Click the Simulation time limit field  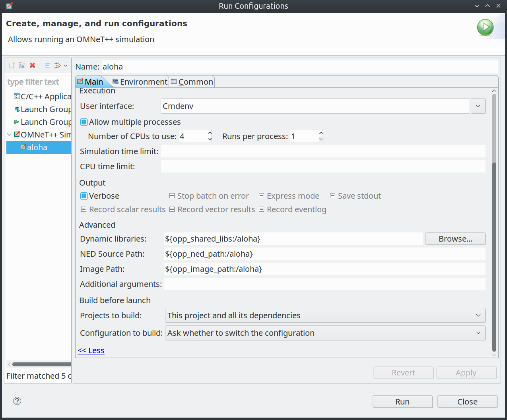[323, 151]
